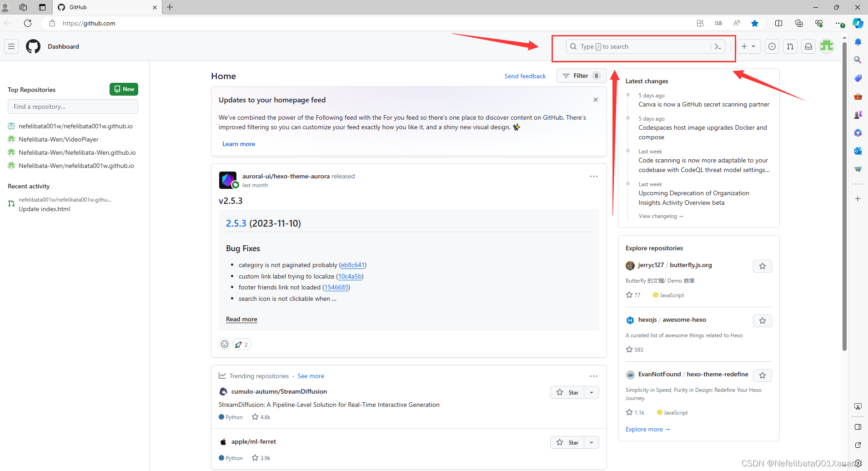The width and height of the screenshot is (868, 471).
Task: Add a new tab with plus button
Action: pos(170,7)
